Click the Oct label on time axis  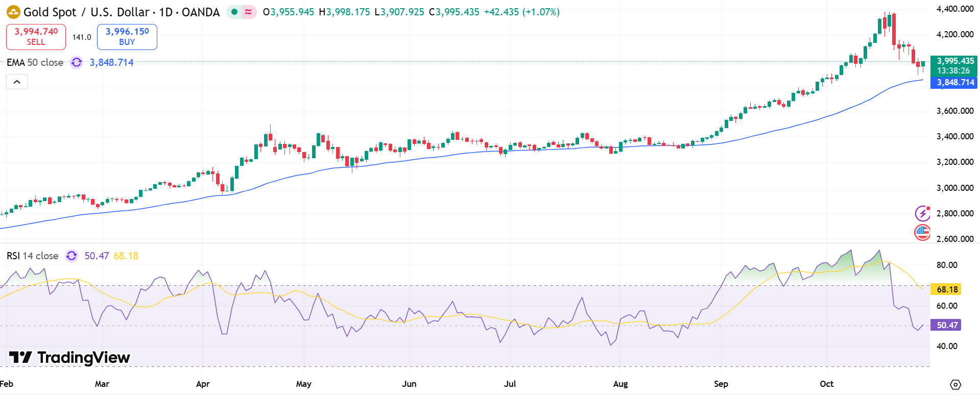pos(826,384)
